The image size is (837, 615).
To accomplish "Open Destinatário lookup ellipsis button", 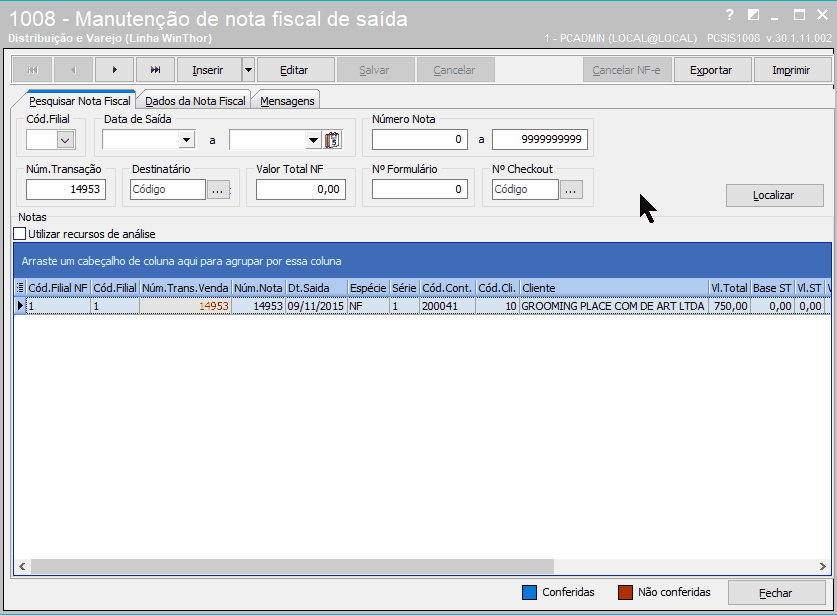I will click(x=218, y=190).
